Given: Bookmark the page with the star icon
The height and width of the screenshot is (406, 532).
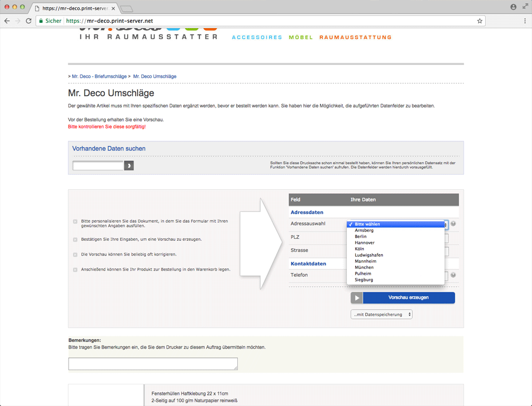Looking at the screenshot, I should coord(479,21).
